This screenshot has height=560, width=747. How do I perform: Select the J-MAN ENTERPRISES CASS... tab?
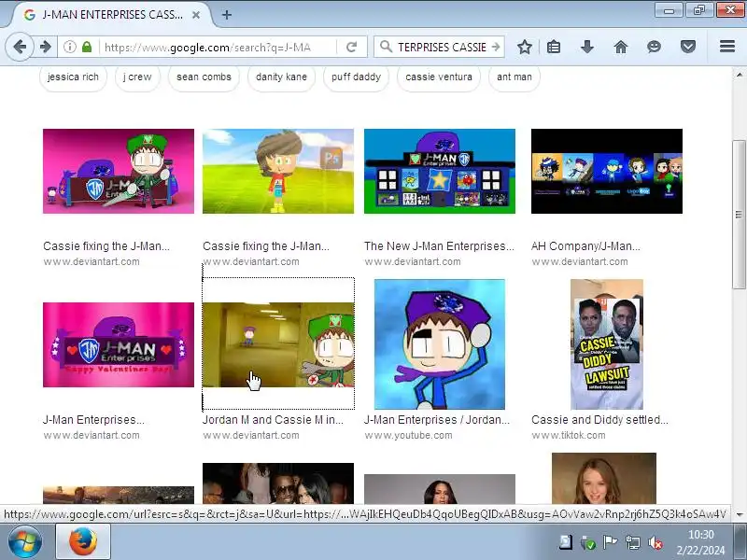coord(111,15)
